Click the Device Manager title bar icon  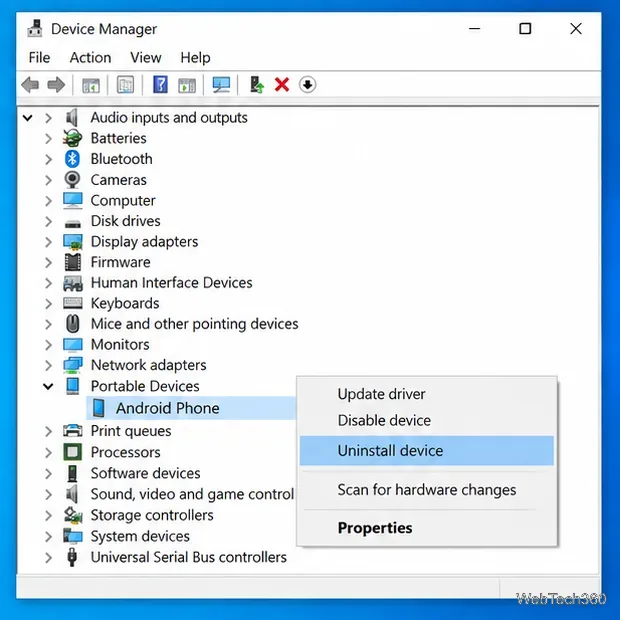tap(35, 28)
